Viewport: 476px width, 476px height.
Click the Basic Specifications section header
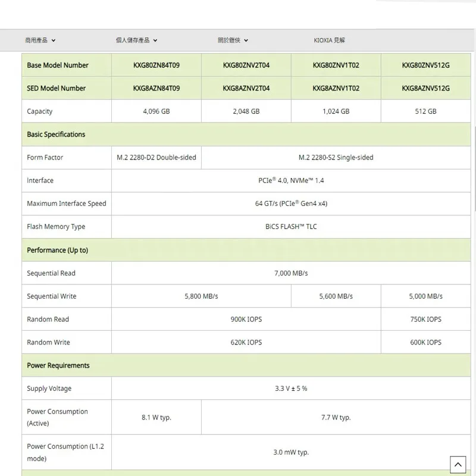point(56,134)
